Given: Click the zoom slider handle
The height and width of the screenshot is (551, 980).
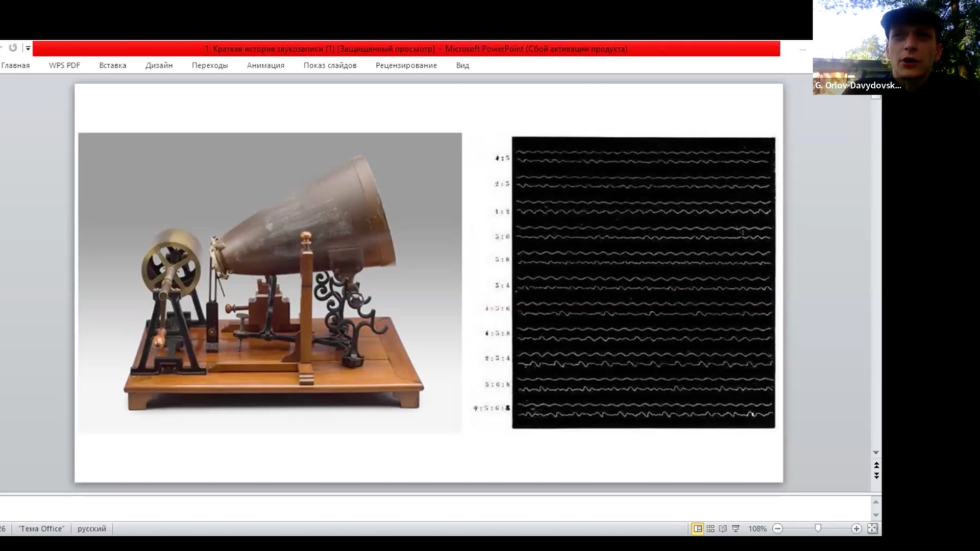Looking at the screenshot, I should pyautogui.click(x=818, y=529).
